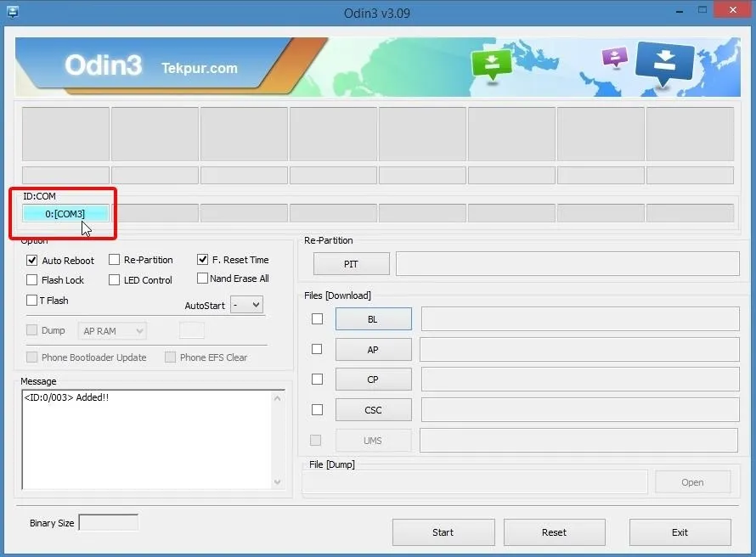
Task: Click the CP file path field
Action: [x=580, y=380]
